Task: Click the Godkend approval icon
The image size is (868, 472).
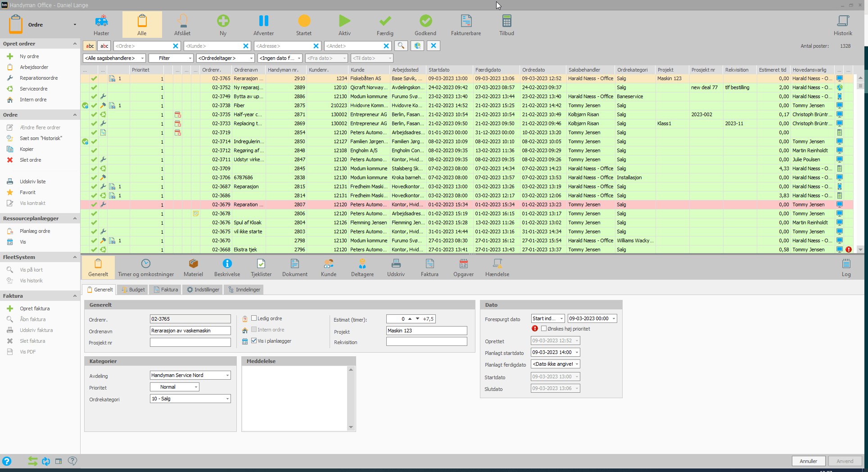Action: click(425, 24)
